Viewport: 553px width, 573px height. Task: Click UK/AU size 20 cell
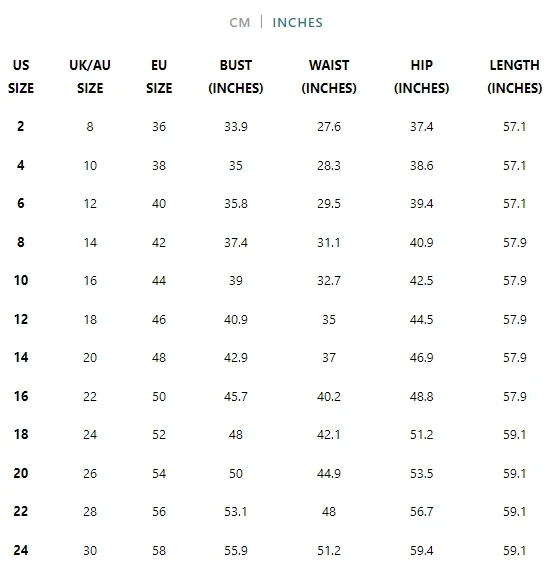click(x=90, y=357)
